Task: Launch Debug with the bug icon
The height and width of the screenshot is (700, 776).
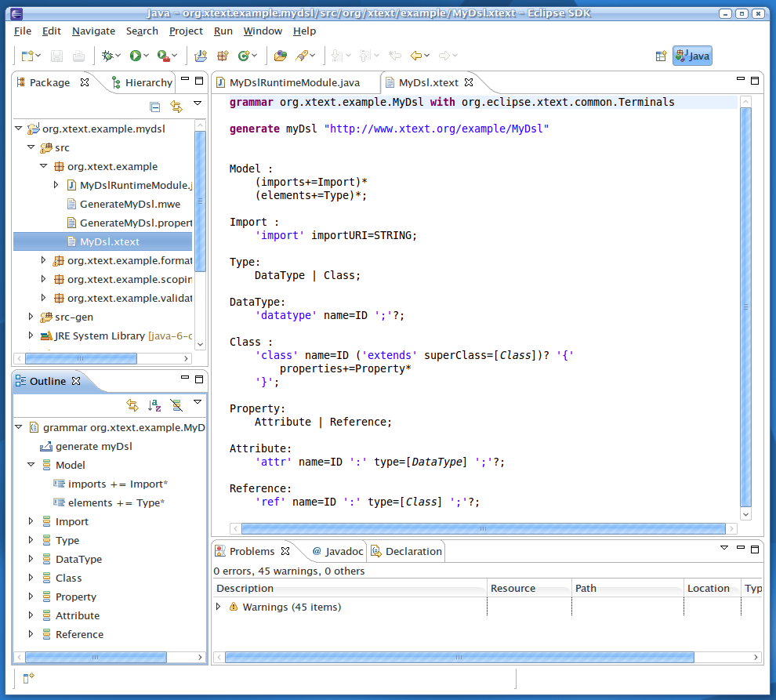Action: (x=107, y=56)
